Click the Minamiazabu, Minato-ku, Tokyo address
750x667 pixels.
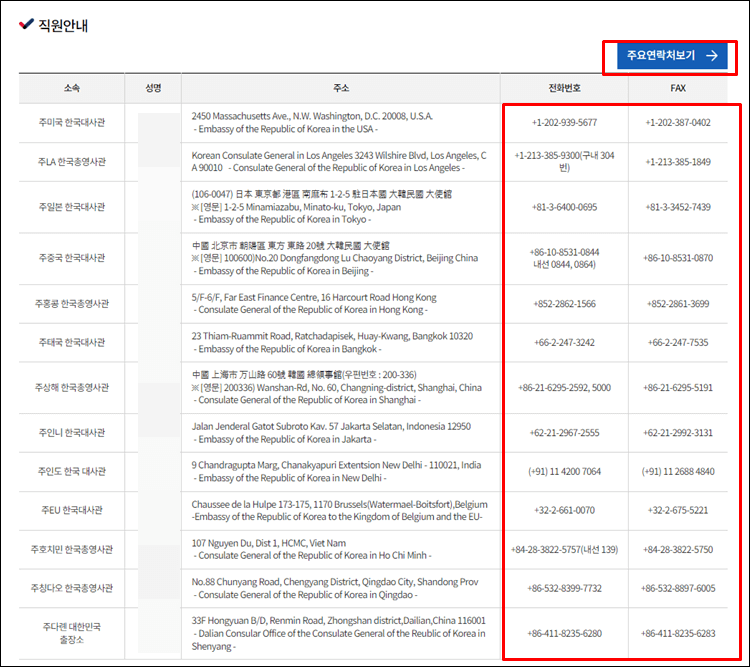[321, 207]
